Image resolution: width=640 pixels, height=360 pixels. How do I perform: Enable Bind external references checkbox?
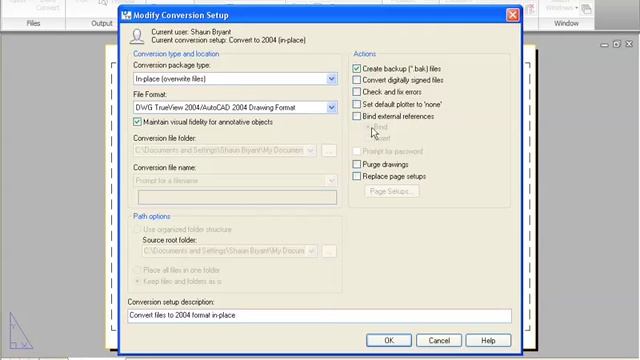click(356, 116)
